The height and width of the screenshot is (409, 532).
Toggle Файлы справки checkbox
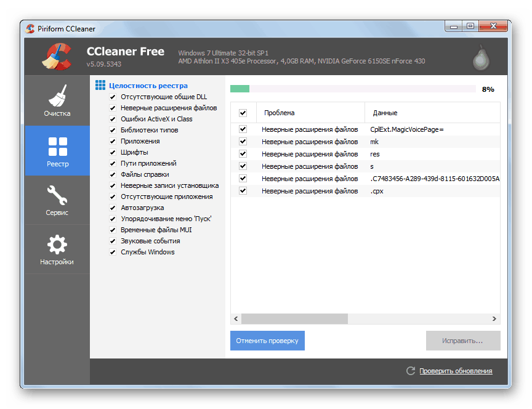tap(113, 174)
